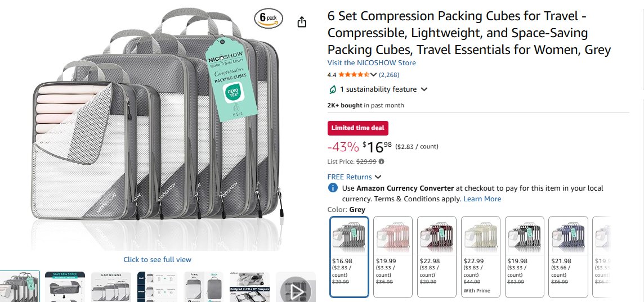Screen dimensions: 644x302
Task: Select the navy color option at $21.98
Action: [x=568, y=256]
